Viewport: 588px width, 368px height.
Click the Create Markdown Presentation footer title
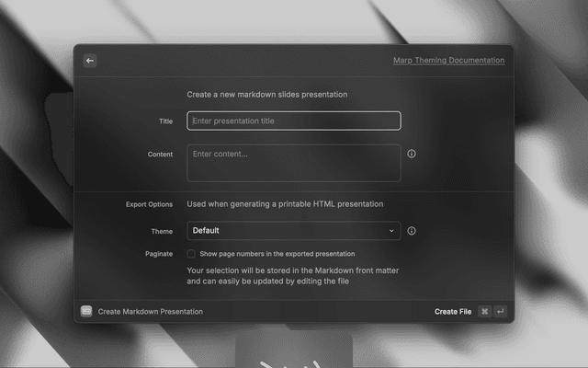151,312
